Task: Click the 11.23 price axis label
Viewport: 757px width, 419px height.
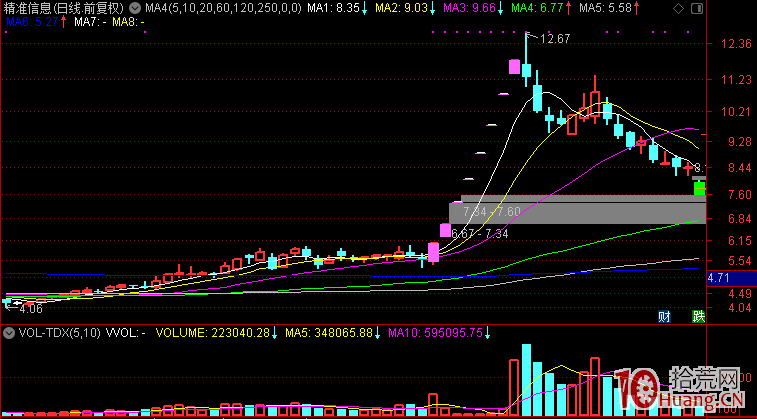Action: pyautogui.click(x=736, y=80)
